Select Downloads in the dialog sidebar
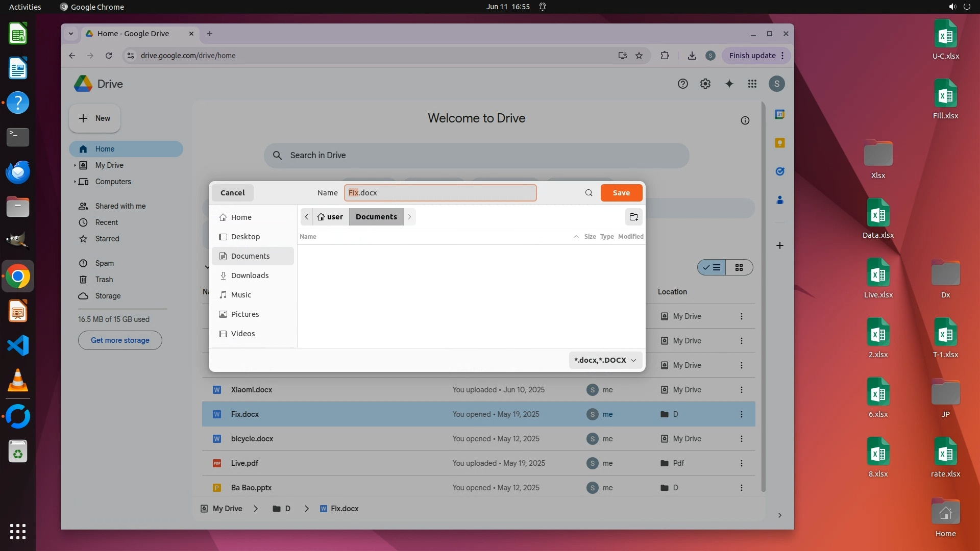The image size is (980, 551). coord(250,275)
